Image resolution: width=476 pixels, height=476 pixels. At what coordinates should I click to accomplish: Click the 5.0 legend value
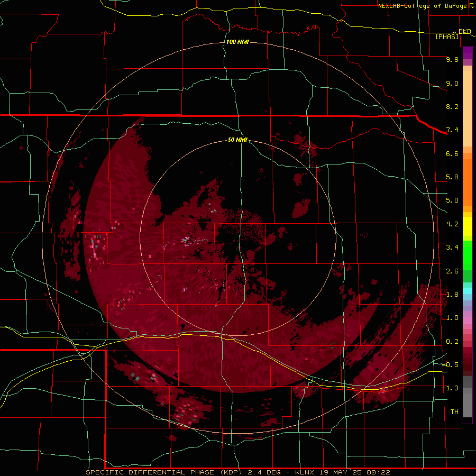452,200
